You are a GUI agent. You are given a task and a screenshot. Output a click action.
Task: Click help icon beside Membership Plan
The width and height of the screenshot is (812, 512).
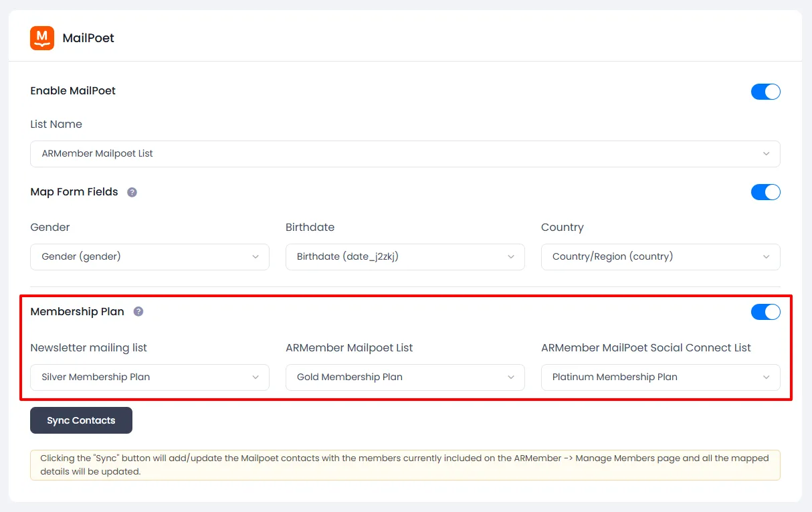point(138,311)
